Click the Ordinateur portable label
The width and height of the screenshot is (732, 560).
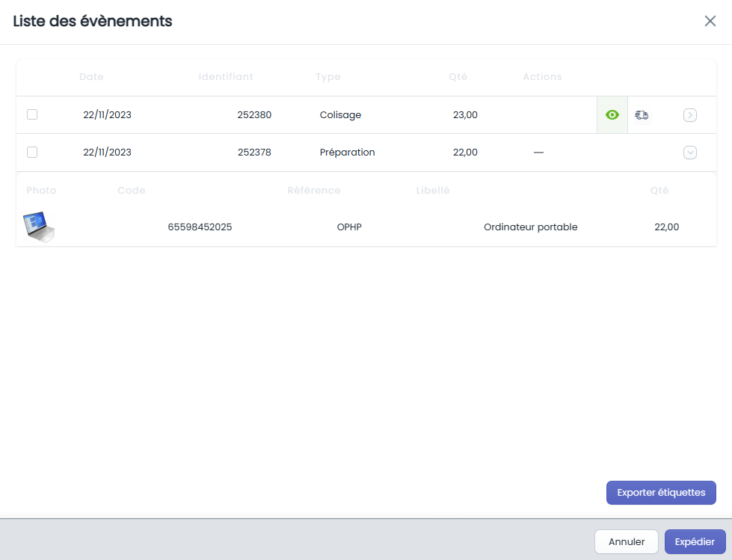click(x=530, y=227)
